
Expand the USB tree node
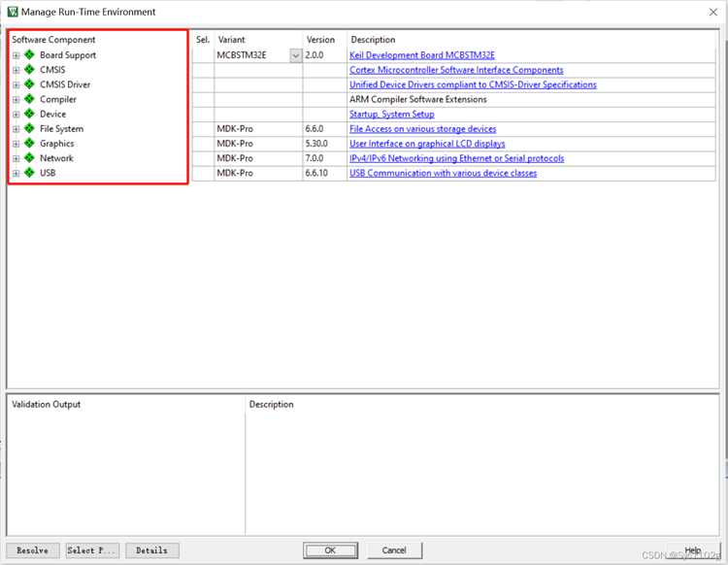click(x=16, y=173)
